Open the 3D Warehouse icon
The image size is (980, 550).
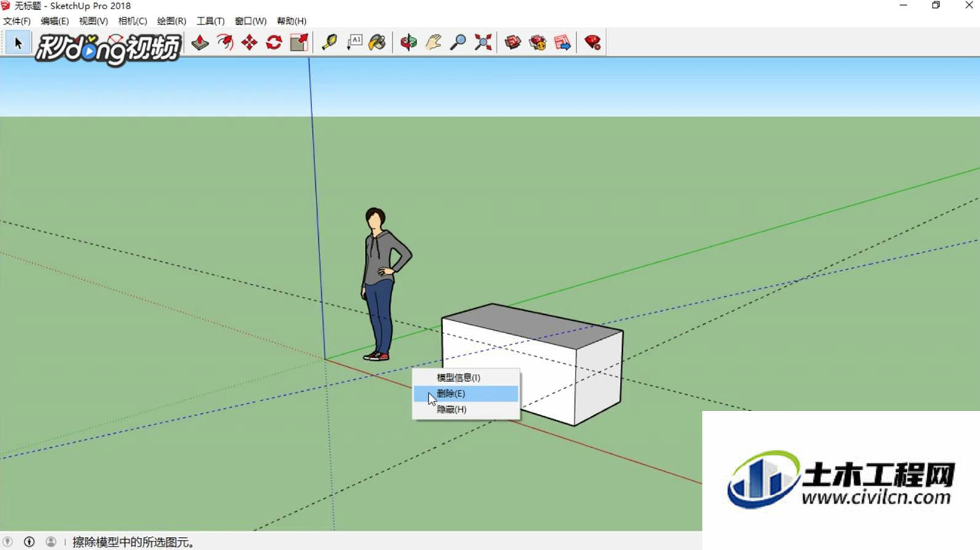pos(513,42)
